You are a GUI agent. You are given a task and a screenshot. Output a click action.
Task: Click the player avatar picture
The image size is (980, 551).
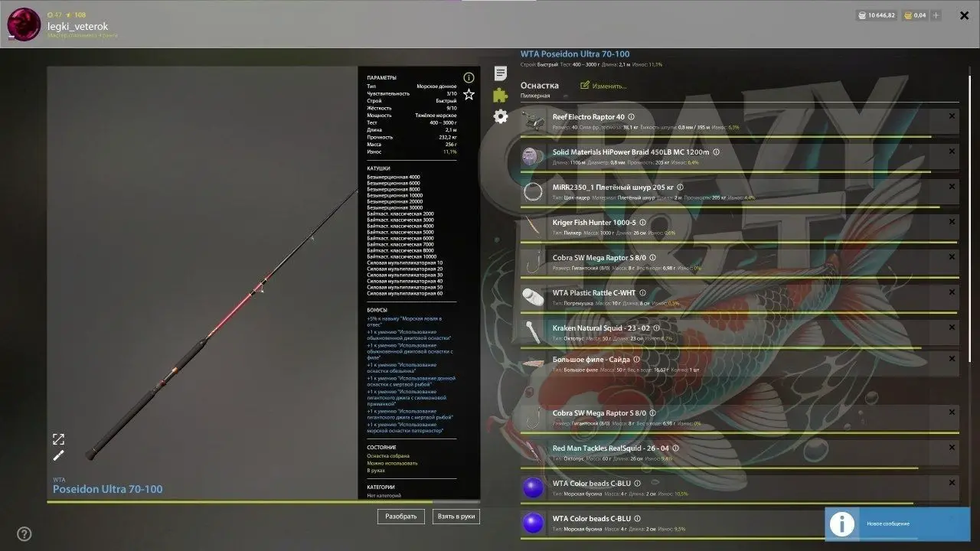click(x=24, y=24)
